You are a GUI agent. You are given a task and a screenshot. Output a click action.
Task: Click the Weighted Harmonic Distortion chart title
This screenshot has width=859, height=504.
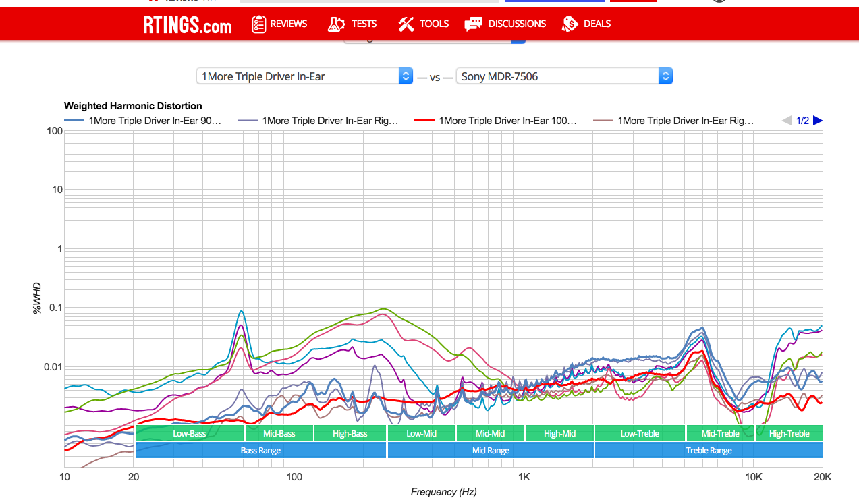[133, 106]
